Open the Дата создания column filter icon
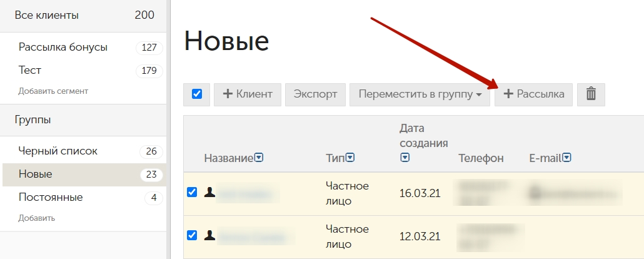Screen dimensions: 644x259 (405, 158)
